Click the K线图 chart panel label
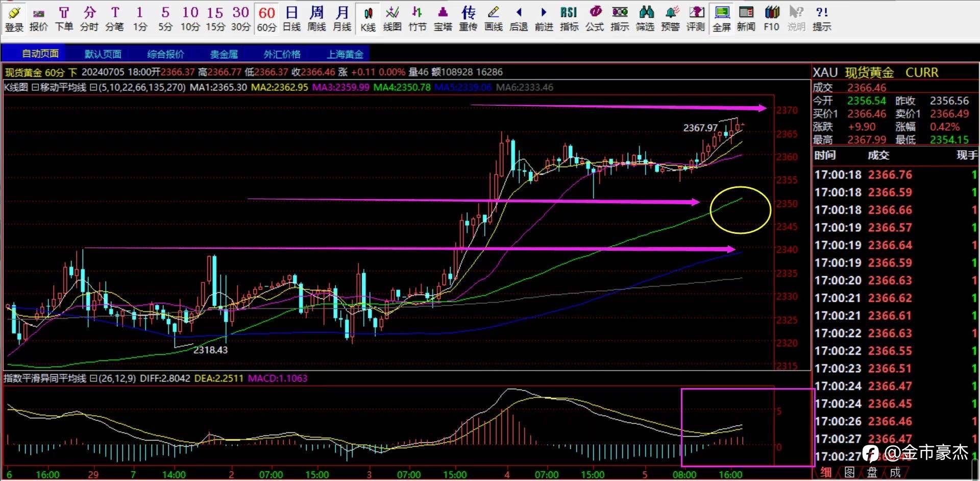Viewport: 980px width, 481px height. [x=16, y=87]
